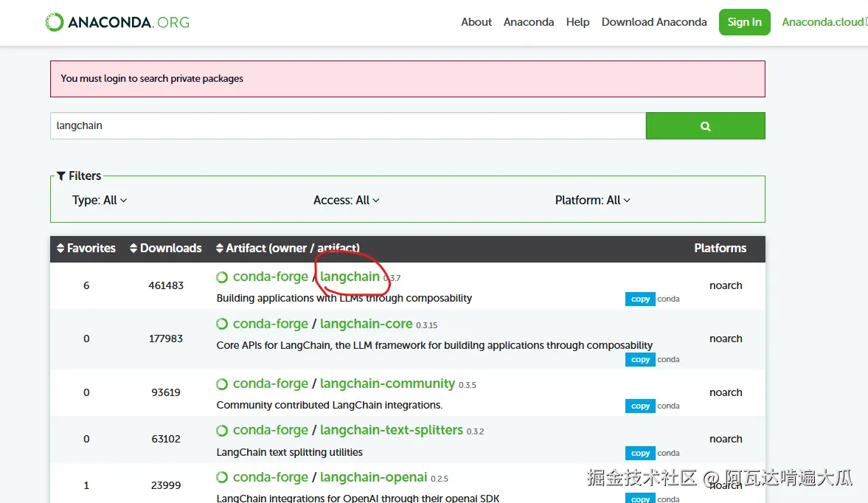Open the langchain-text-splitters package link
The width and height of the screenshot is (868, 503).
[x=392, y=430]
